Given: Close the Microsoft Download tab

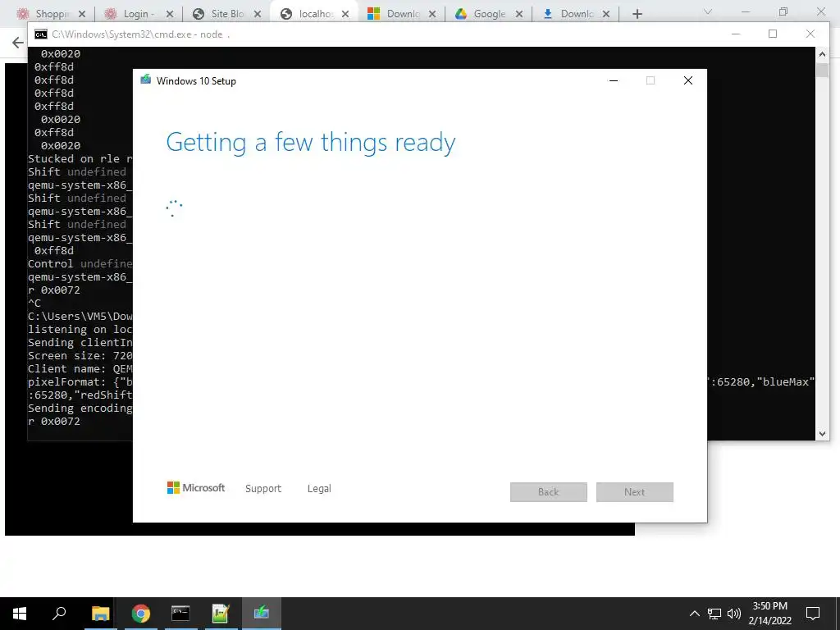Looking at the screenshot, I should [x=432, y=14].
